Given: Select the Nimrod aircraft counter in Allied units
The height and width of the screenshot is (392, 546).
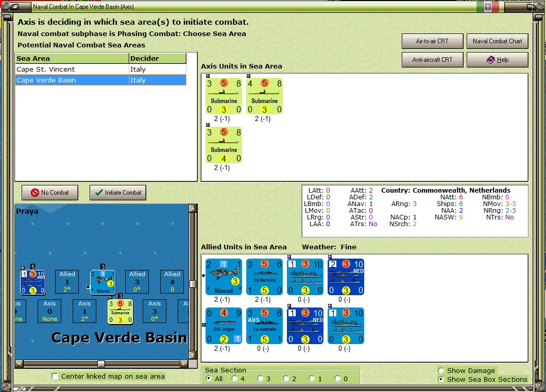Looking at the screenshot, I should coord(224,277).
